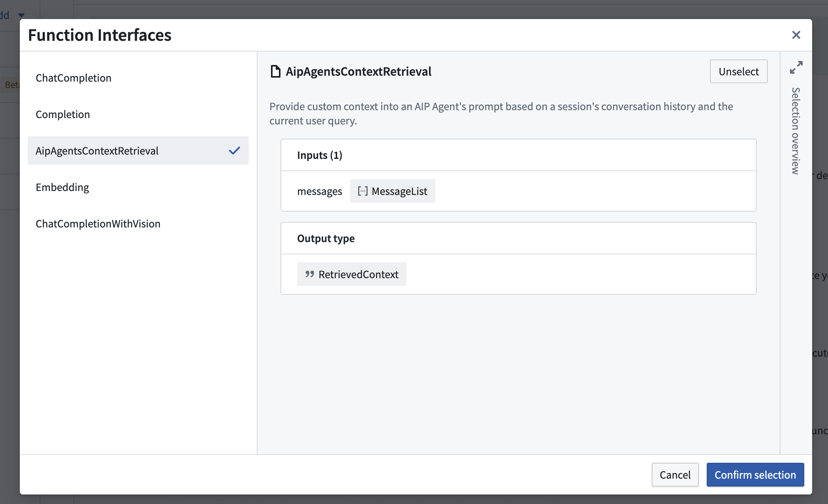Click the Output type section header

pyautogui.click(x=518, y=239)
